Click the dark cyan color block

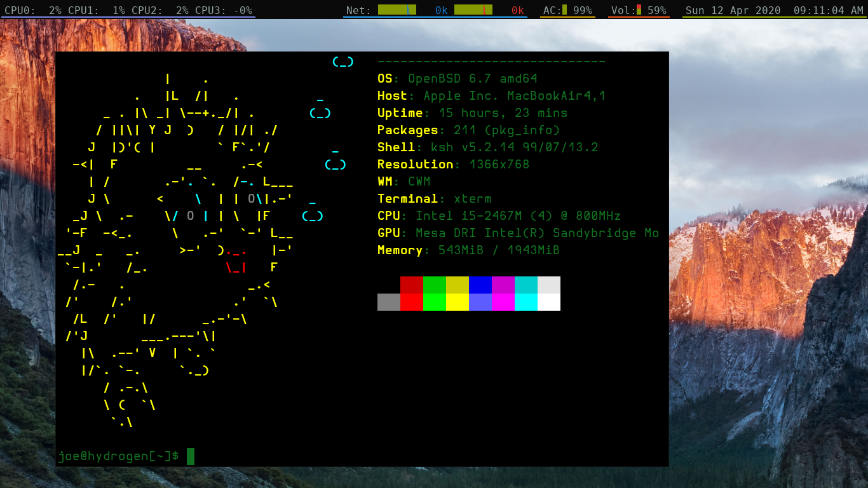[x=526, y=285]
